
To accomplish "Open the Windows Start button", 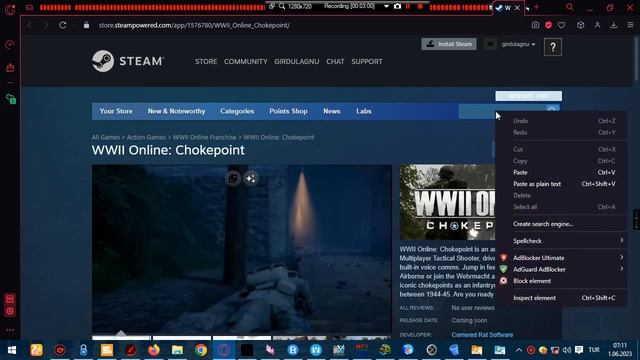I will (12, 350).
